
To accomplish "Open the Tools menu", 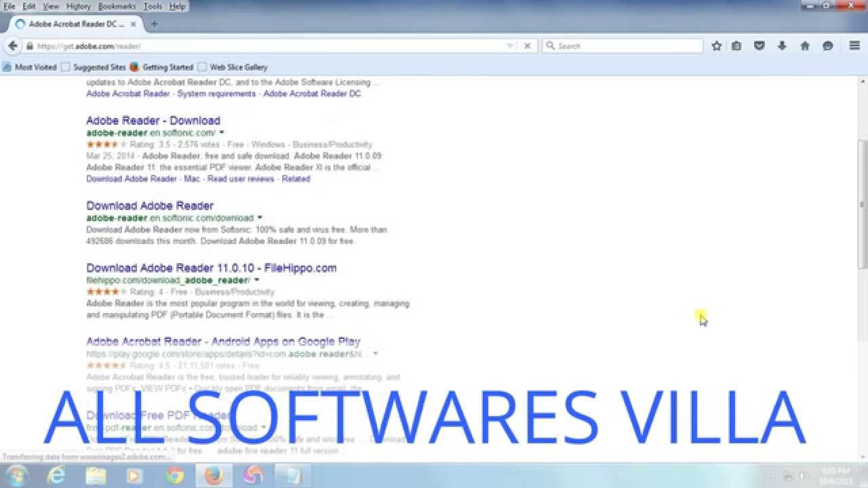I will [153, 6].
